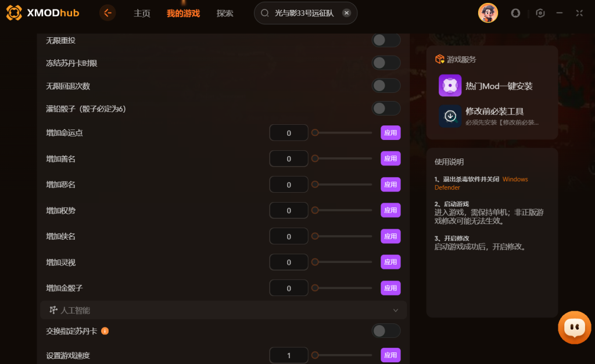Apply the 增加命运点 value

(390, 133)
